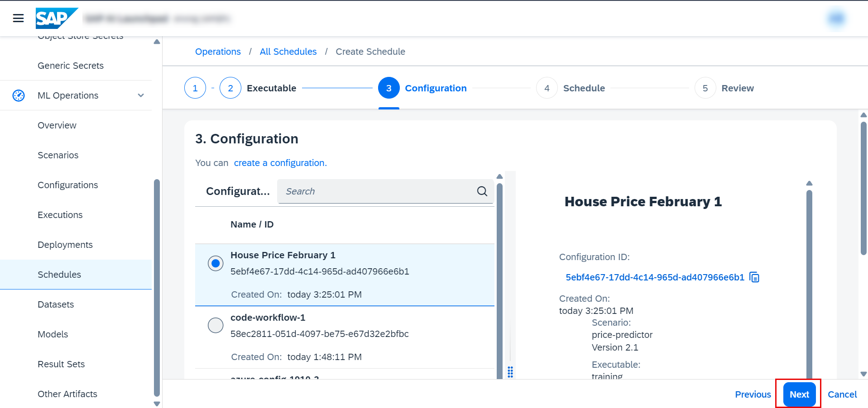This screenshot has height=408, width=868.
Task: Select the code-workflow-1 radio button
Action: pyautogui.click(x=216, y=325)
